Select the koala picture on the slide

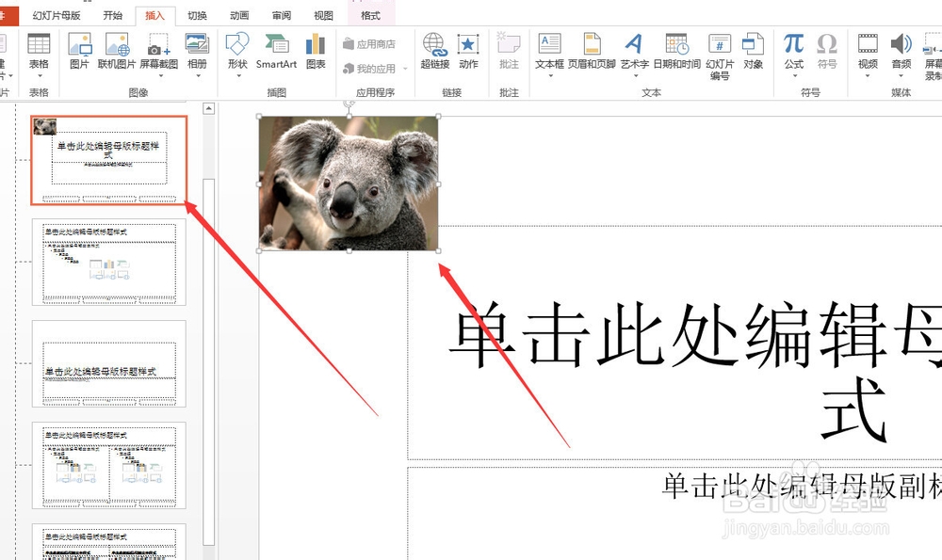tap(349, 184)
